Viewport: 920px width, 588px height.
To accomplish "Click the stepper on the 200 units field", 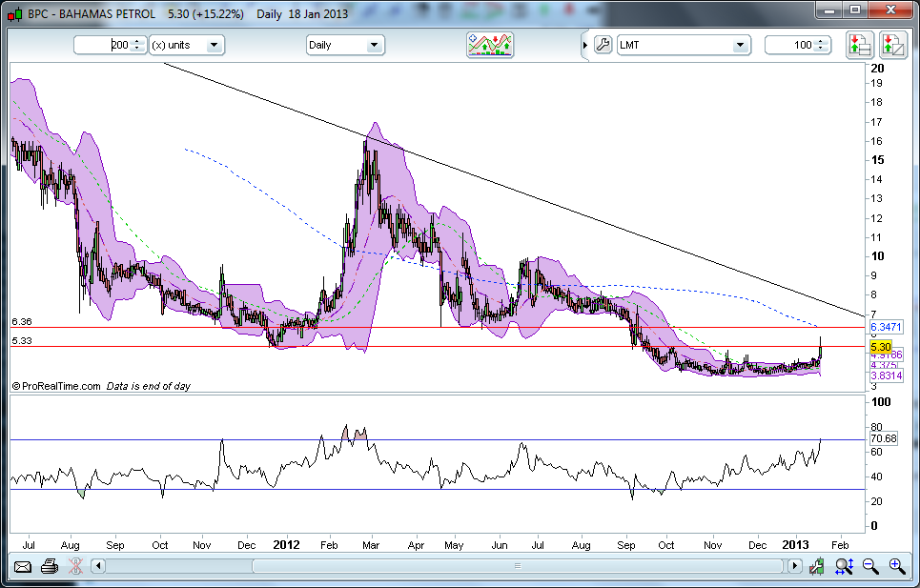I will point(137,45).
